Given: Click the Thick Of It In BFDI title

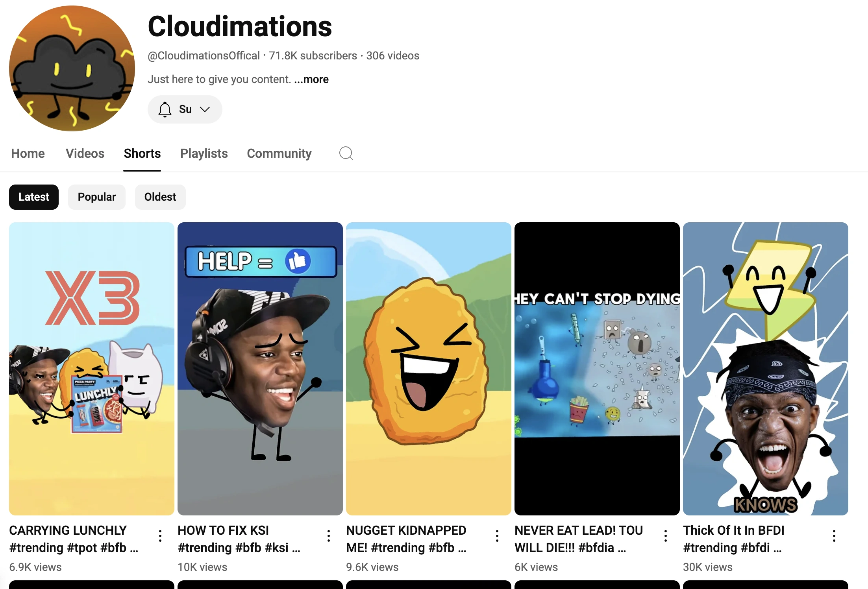Looking at the screenshot, I should [x=733, y=530].
